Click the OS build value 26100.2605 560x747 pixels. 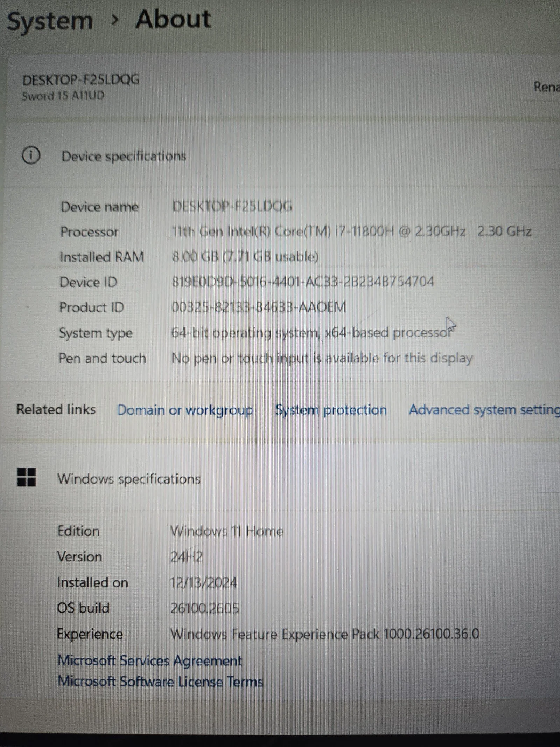(x=205, y=608)
